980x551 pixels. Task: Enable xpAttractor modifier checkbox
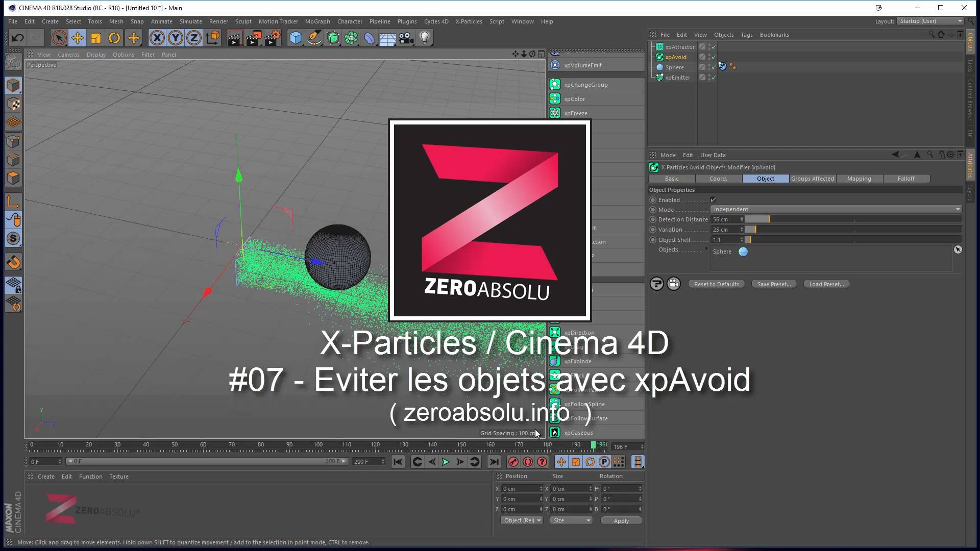(x=712, y=46)
